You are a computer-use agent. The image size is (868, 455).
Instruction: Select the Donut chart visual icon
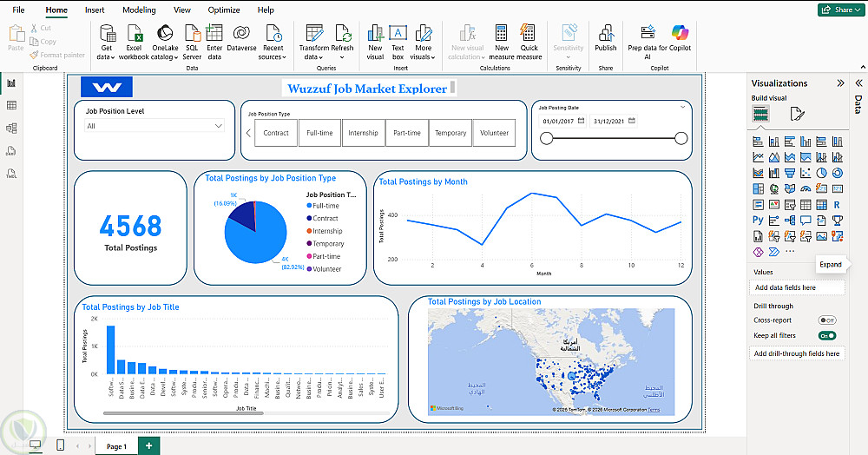click(x=838, y=174)
